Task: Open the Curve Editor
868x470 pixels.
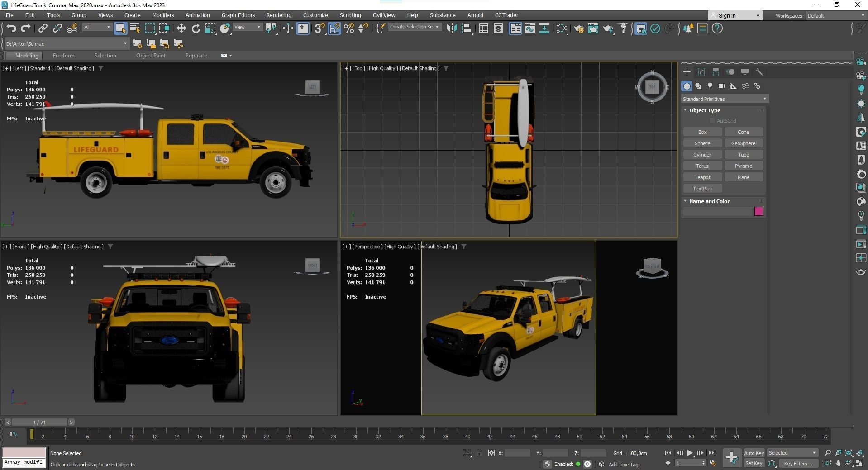Action: [x=529, y=28]
